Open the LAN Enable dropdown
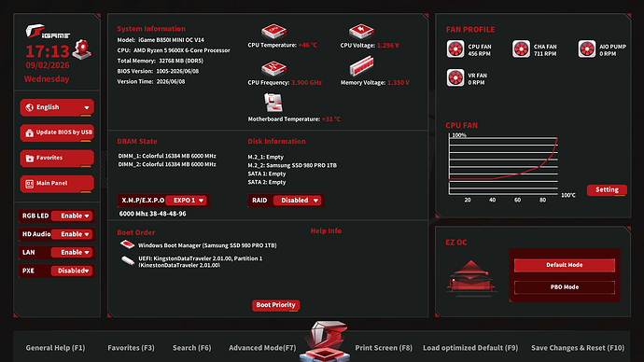Viewport: 644px width, 362px height. coord(72,253)
